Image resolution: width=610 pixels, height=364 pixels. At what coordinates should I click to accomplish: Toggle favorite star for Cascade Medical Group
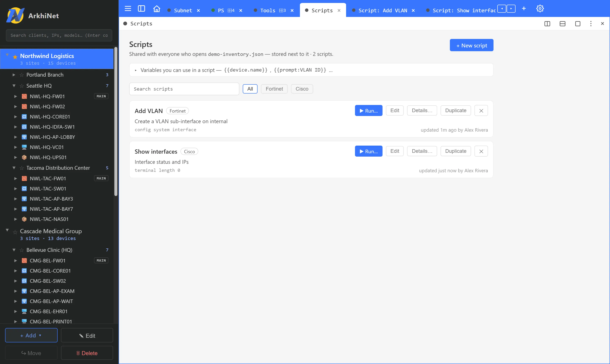point(15,232)
